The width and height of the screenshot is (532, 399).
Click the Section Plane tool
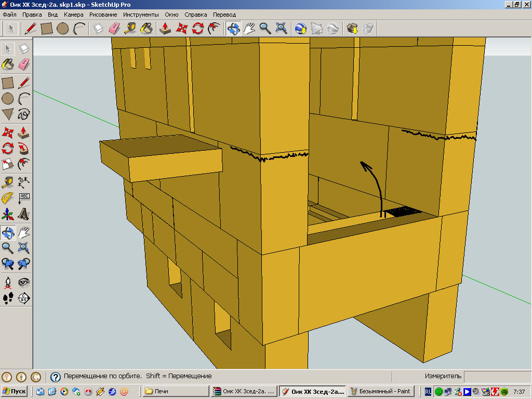point(23,298)
